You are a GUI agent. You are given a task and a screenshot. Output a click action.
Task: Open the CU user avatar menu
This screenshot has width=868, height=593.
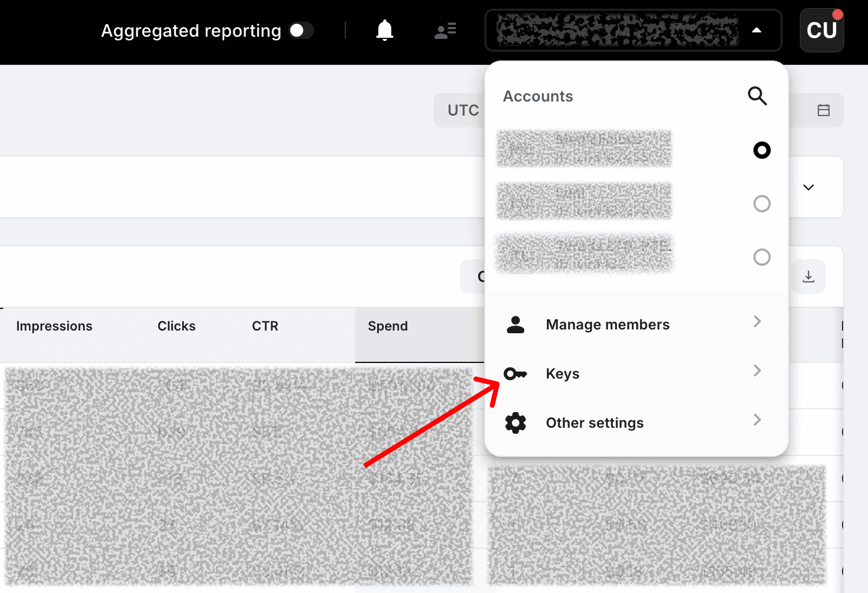pyautogui.click(x=822, y=30)
